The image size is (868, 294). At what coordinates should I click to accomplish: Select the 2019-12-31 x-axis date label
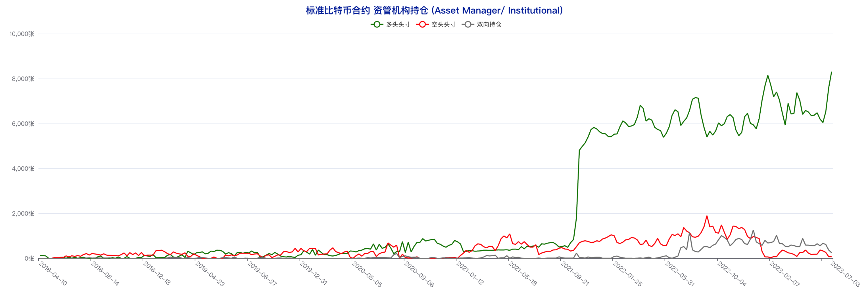click(x=313, y=273)
